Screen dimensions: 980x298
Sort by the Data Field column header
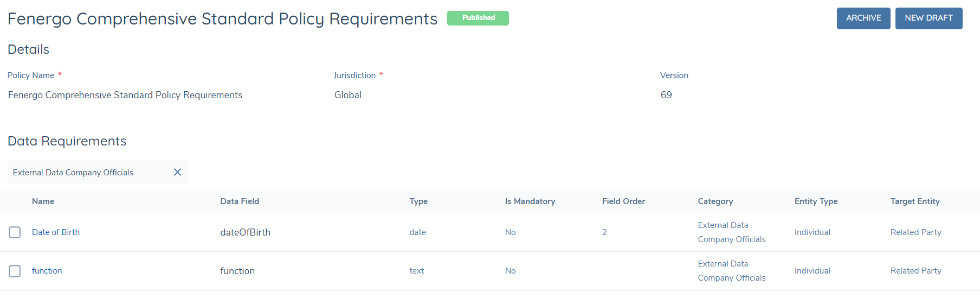click(x=240, y=201)
